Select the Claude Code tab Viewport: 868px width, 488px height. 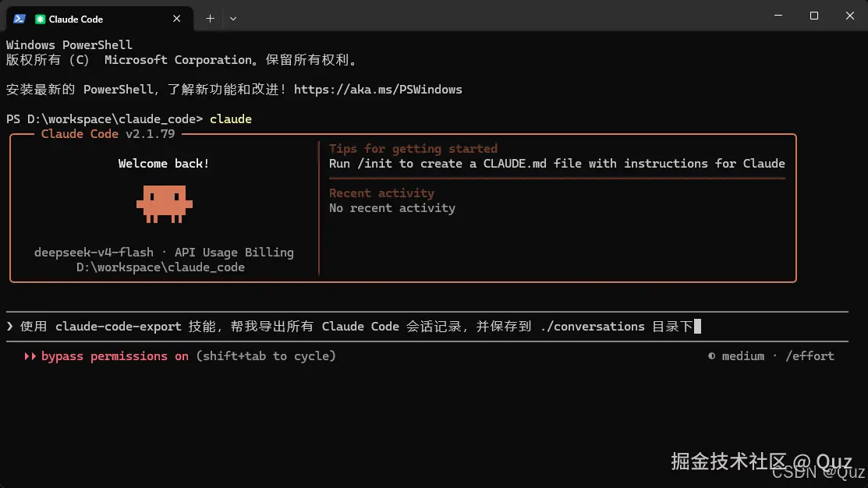click(x=99, y=19)
